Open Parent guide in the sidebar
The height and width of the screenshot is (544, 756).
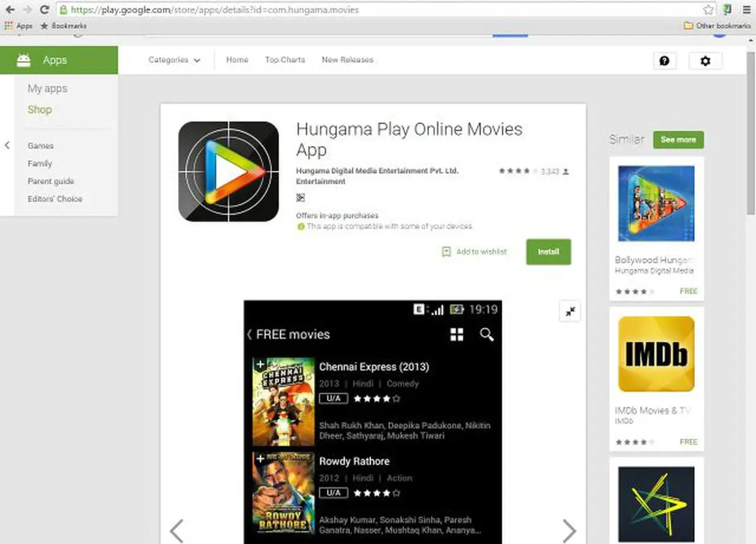[51, 181]
